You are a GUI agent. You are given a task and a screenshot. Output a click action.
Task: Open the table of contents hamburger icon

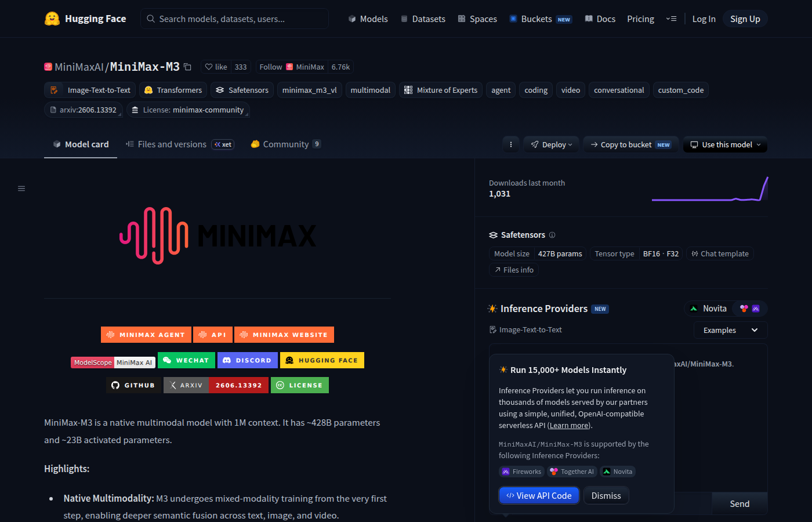click(x=21, y=188)
